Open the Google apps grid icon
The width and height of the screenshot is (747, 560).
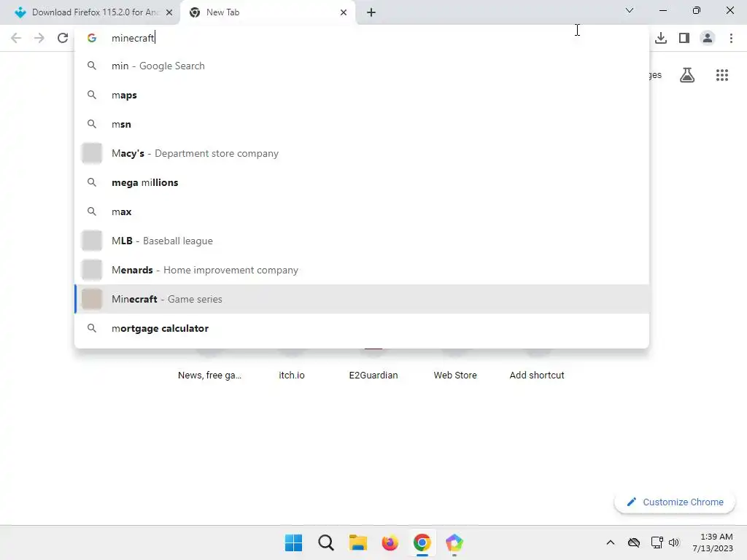pyautogui.click(x=722, y=75)
